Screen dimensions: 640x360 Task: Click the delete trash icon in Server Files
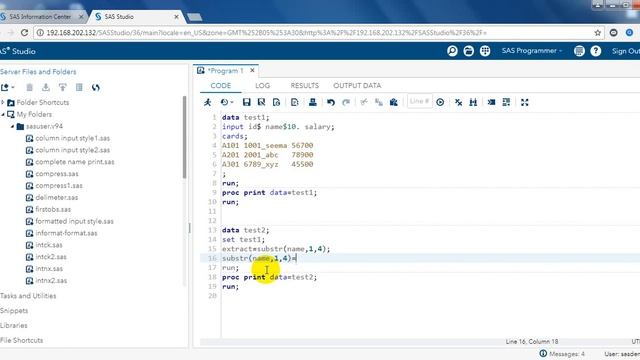coord(29,87)
